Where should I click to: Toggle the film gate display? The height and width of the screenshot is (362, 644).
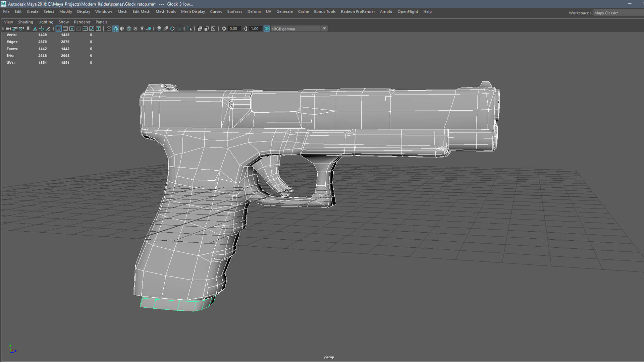65,29
